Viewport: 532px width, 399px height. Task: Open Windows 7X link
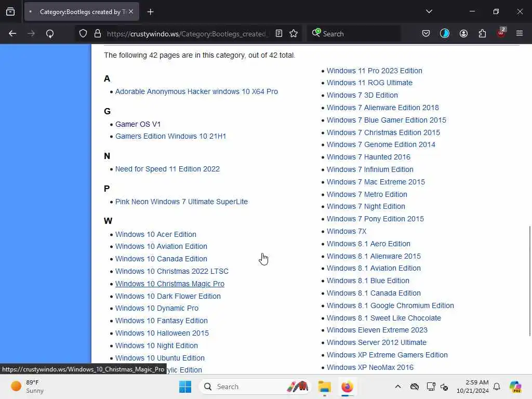pyautogui.click(x=347, y=231)
